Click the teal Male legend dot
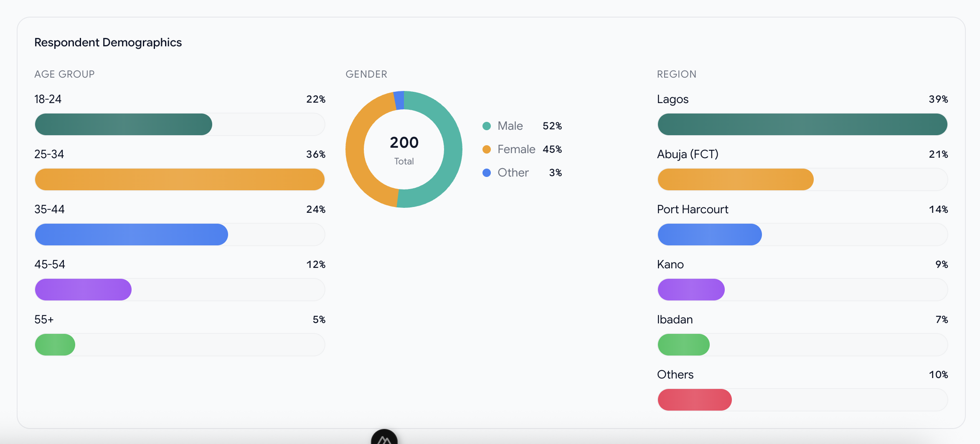The width and height of the screenshot is (980, 444). point(486,126)
